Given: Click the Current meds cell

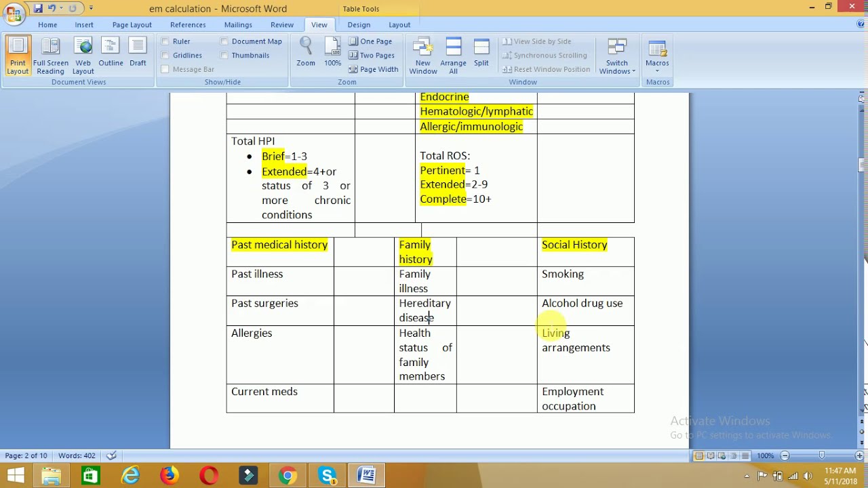Looking at the screenshot, I should click(x=279, y=399).
